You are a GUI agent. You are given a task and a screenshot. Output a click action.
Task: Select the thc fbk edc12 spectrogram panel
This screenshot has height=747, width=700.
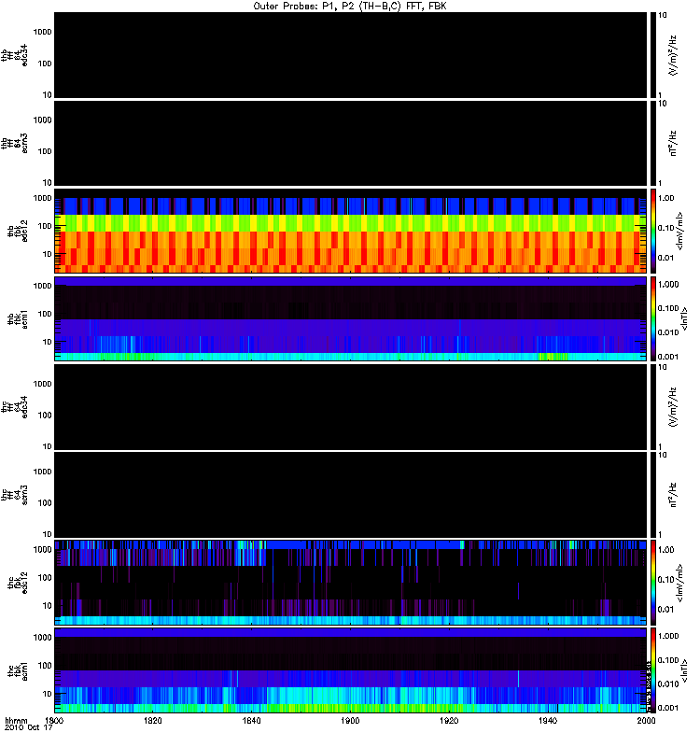coord(351,582)
